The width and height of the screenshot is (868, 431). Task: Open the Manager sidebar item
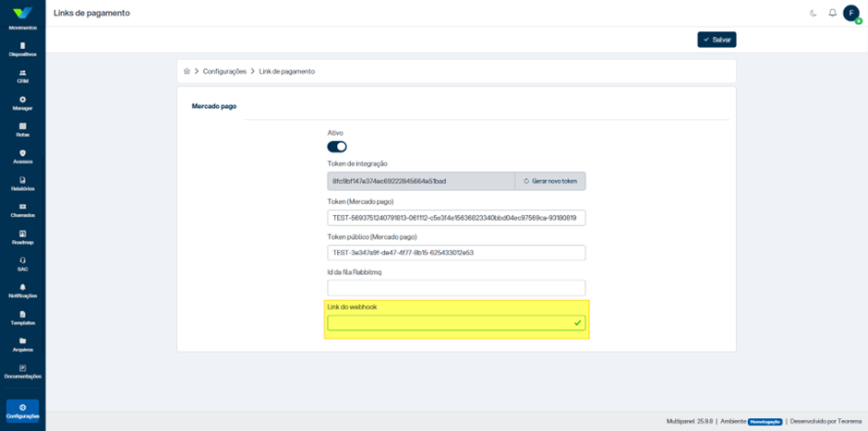(x=23, y=103)
